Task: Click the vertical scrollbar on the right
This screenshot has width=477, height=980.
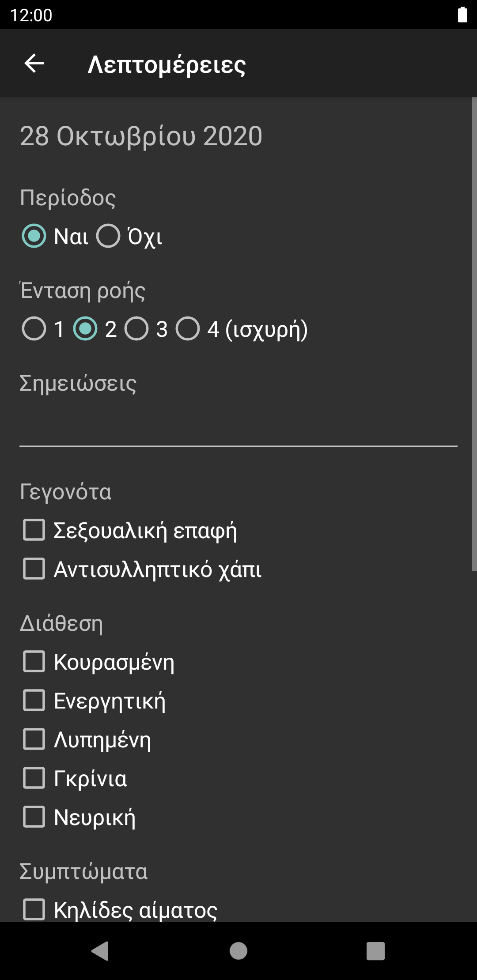Action: pos(474,334)
